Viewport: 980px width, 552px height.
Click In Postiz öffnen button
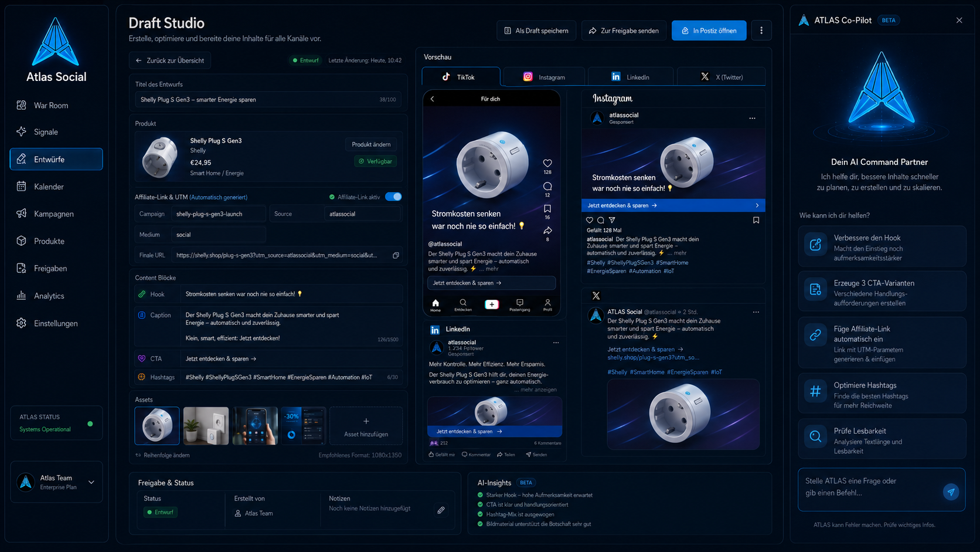(709, 31)
